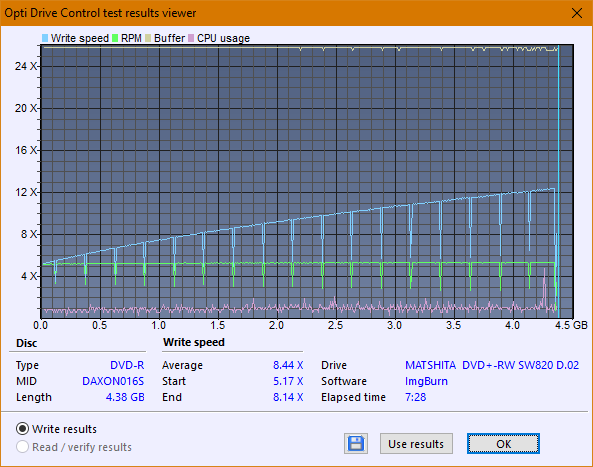Click the elapsed time 7:28 value

point(415,397)
